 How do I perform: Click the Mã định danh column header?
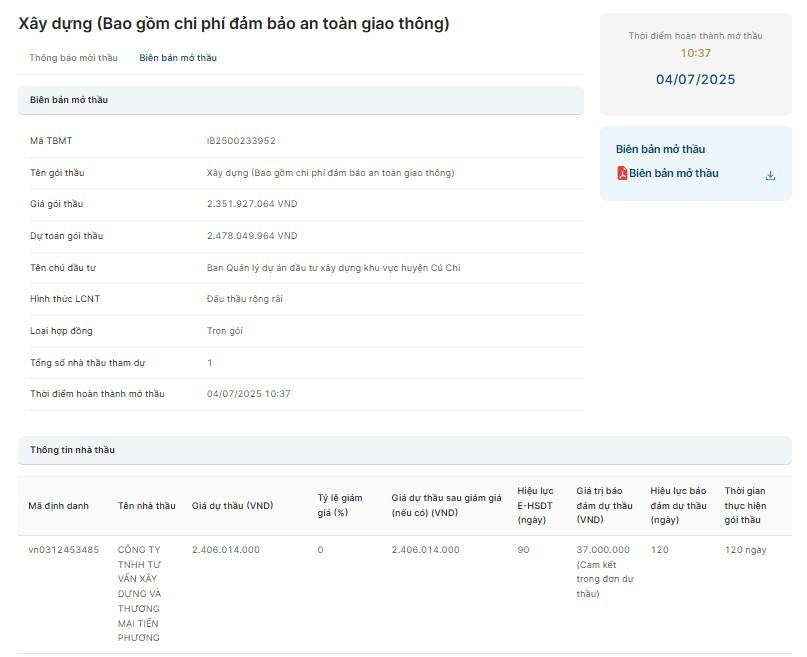tap(58, 506)
